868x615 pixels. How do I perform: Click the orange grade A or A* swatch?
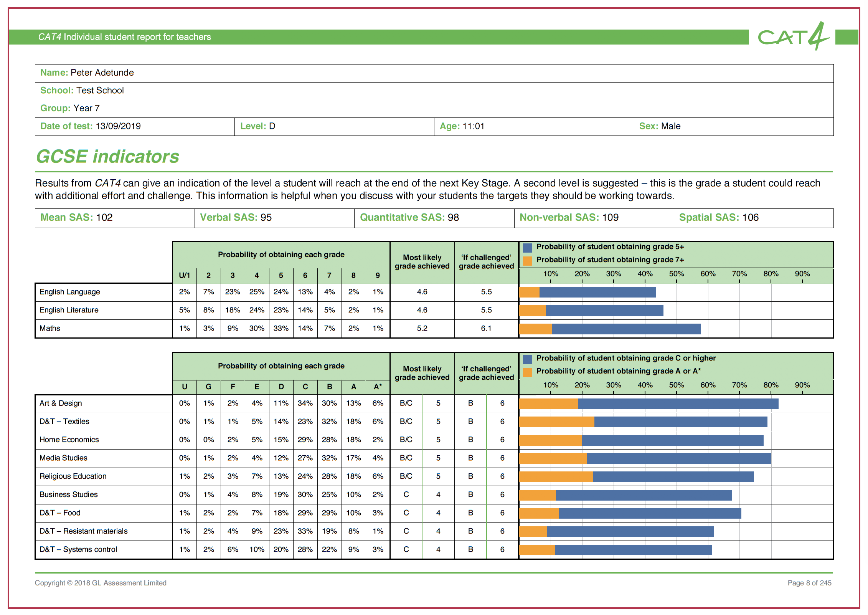point(528,372)
